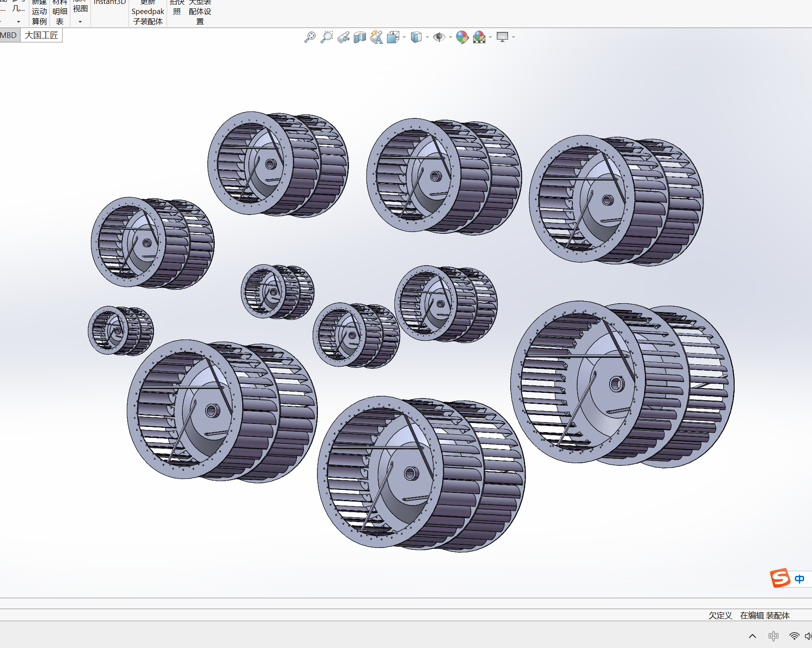Viewport: 812px width, 648px height.
Task: Click the 更新 Speedpak 子装配体 button
Action: pos(148,12)
